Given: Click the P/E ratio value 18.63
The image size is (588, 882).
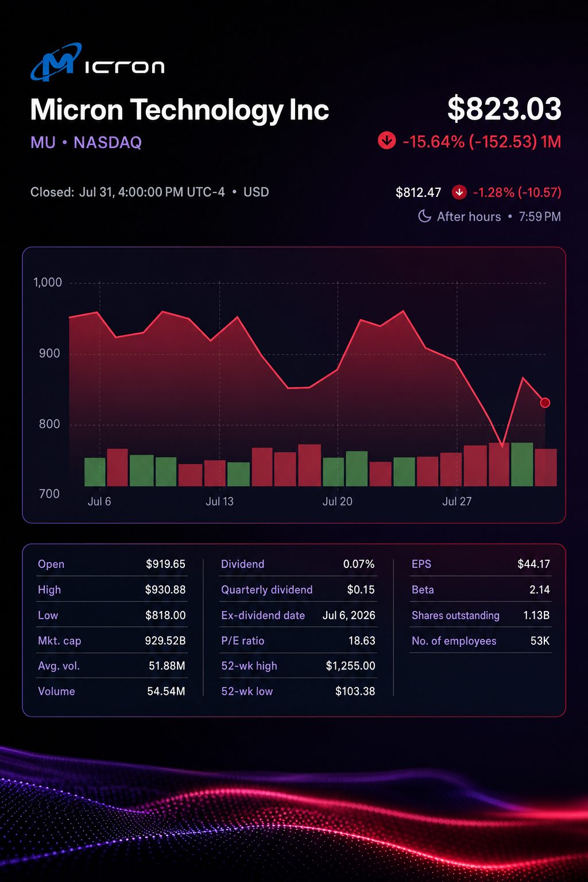Looking at the screenshot, I should 362,641.
